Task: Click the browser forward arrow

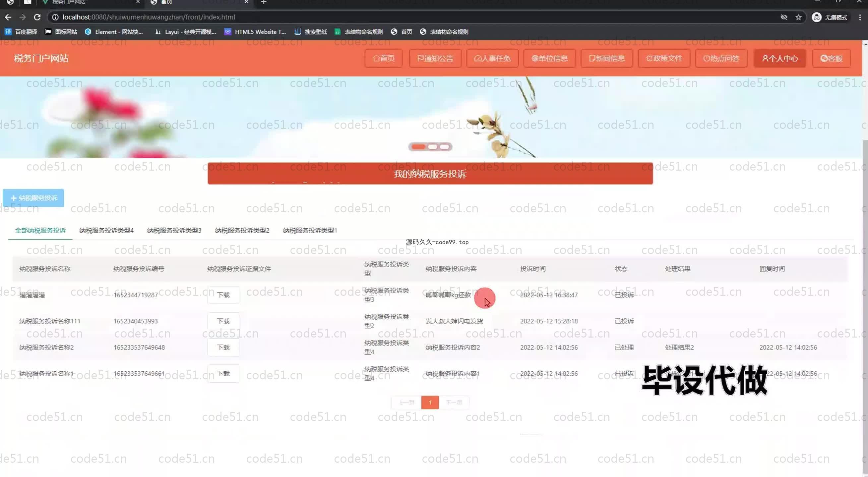Action: click(x=23, y=17)
